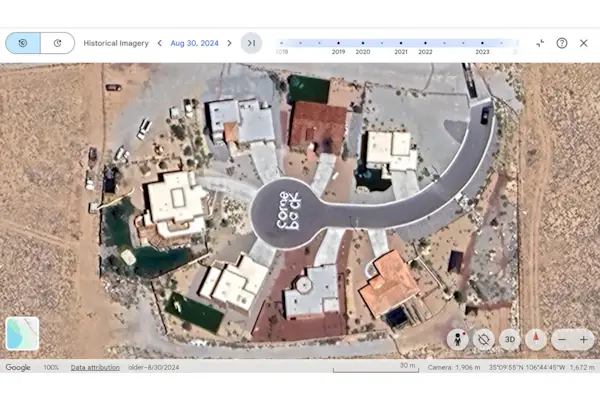Click the coordinates readout in status bar

[527, 367]
